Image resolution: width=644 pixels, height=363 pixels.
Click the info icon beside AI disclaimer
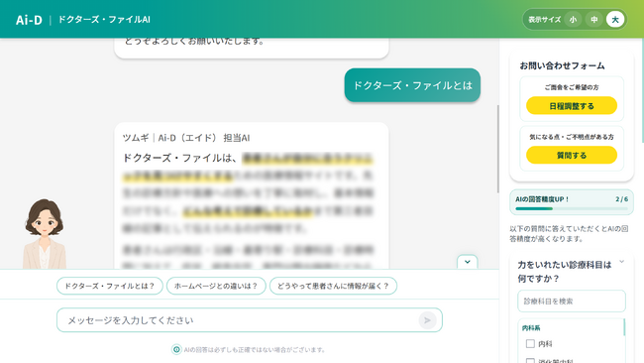click(176, 349)
